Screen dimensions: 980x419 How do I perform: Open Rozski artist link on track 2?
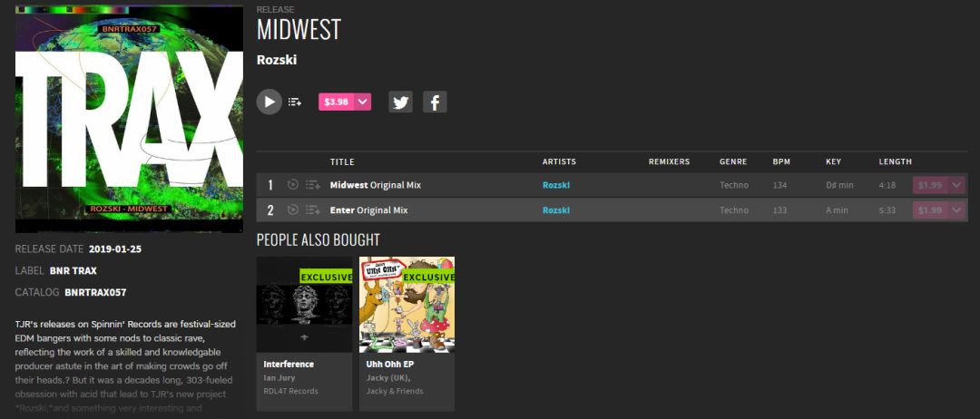point(556,210)
